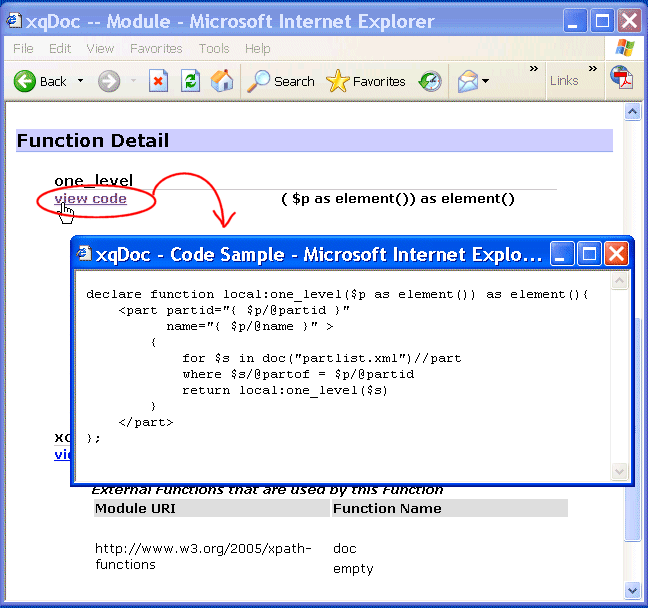Viewport: 648px width, 608px height.
Task: Refresh the page using green arrows icon
Action: [x=190, y=81]
